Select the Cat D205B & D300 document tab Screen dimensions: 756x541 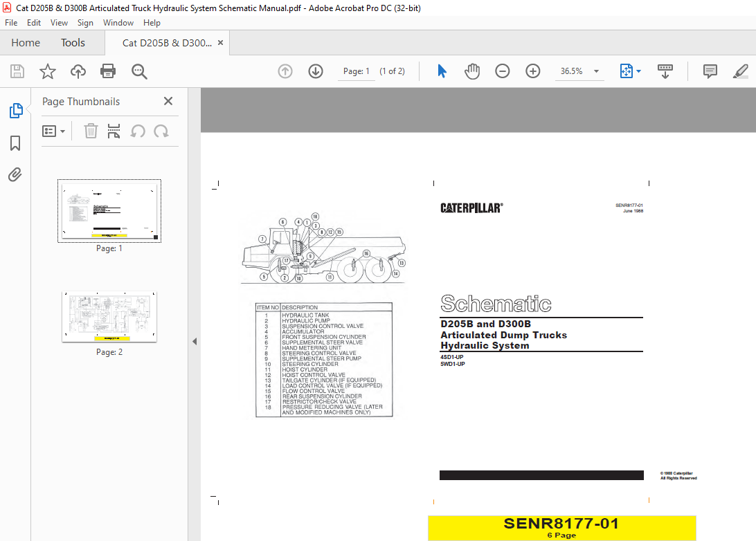(167, 43)
